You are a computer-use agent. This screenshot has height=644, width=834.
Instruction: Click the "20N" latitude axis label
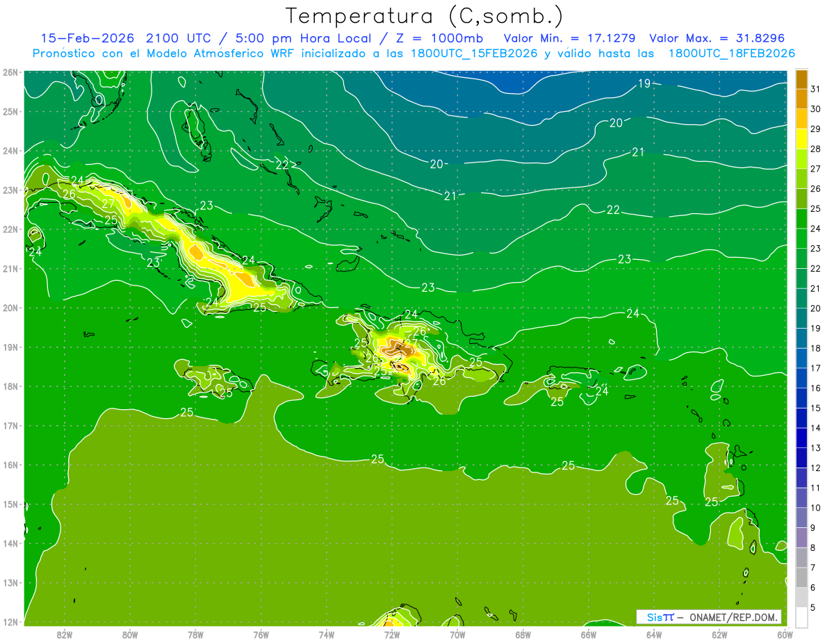click(x=10, y=308)
